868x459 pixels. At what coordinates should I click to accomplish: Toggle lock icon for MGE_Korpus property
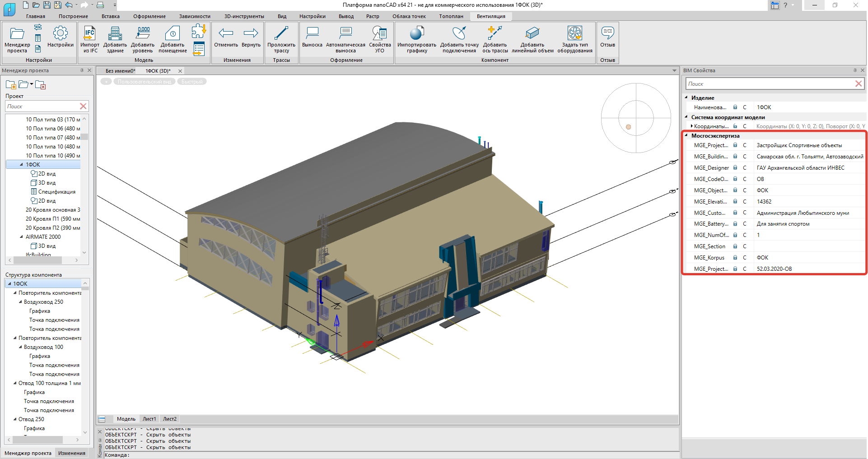click(735, 257)
